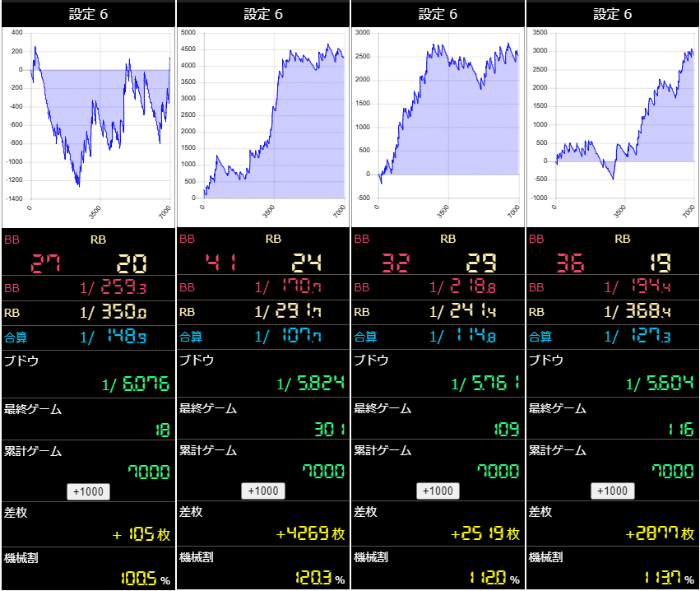Click +1000 button in panel with BB 41
The width and height of the screenshot is (700, 591).
click(x=263, y=491)
